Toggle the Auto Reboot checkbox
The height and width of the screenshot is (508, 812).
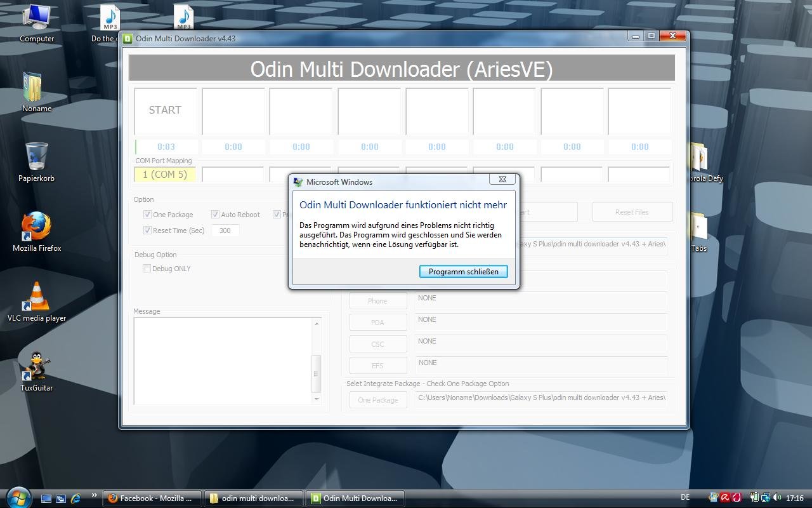(215, 215)
